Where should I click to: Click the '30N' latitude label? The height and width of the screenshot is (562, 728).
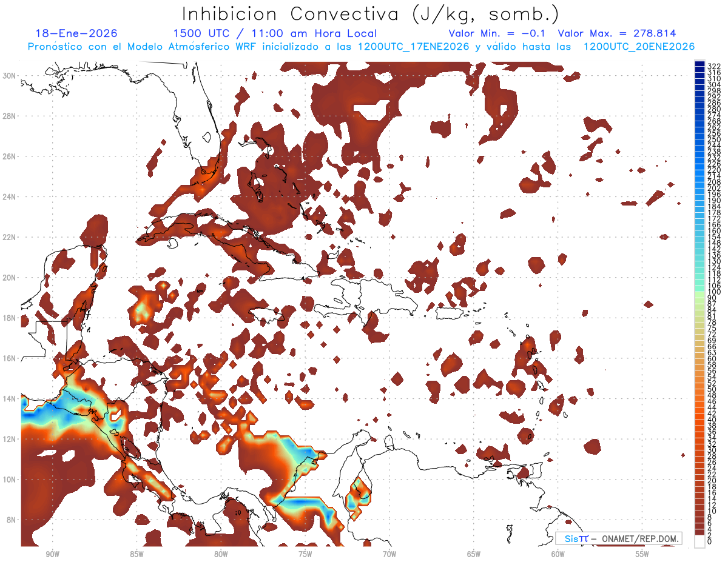10,76
